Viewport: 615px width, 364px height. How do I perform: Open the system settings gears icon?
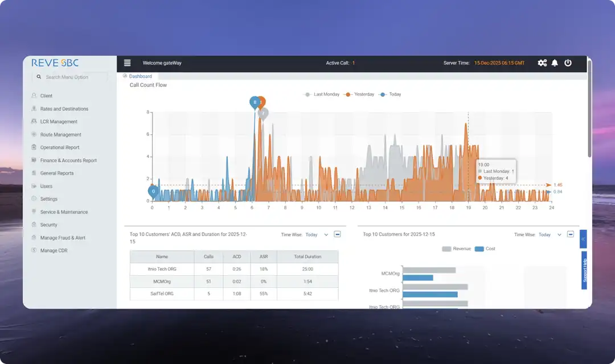pyautogui.click(x=542, y=63)
